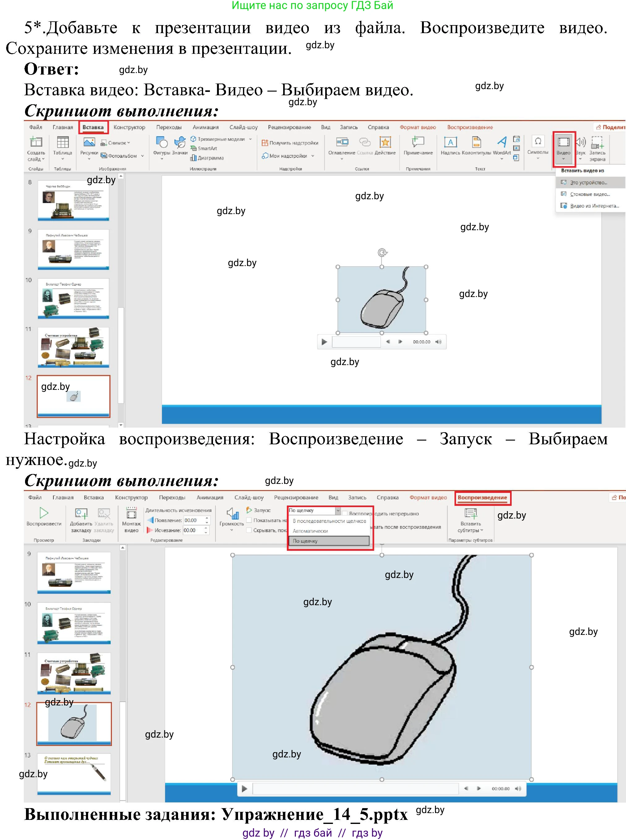Click Воспроизвести preview play icon

coord(44,513)
